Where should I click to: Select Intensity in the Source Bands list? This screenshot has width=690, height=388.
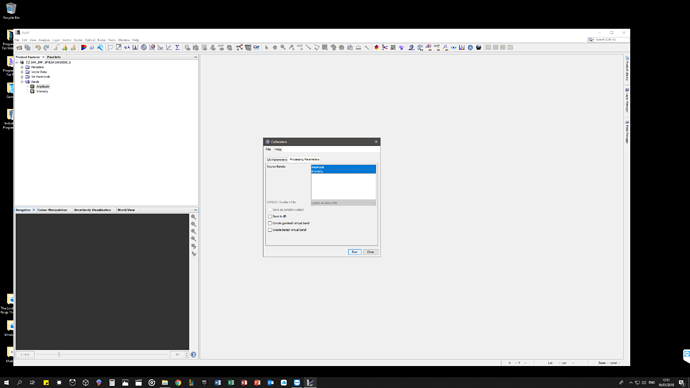(343, 171)
